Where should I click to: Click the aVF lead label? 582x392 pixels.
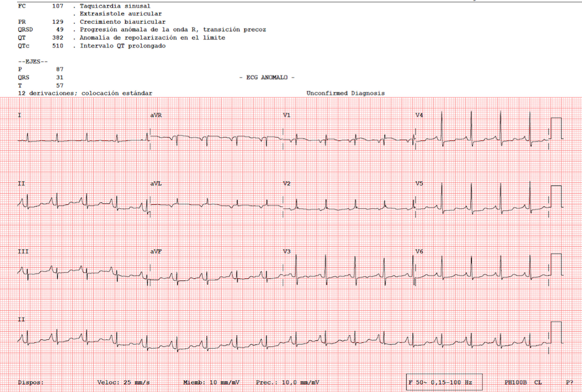pyautogui.click(x=156, y=252)
